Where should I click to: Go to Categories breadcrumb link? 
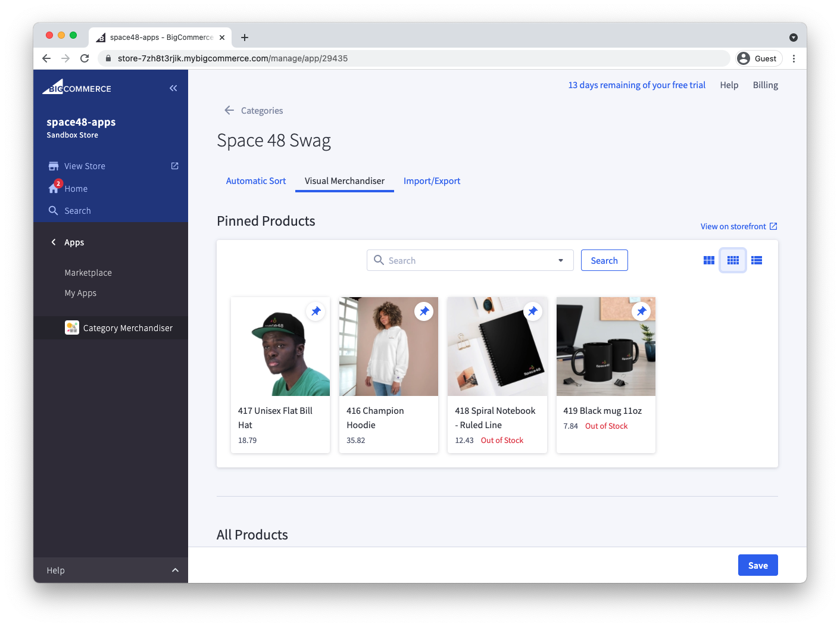coord(262,111)
